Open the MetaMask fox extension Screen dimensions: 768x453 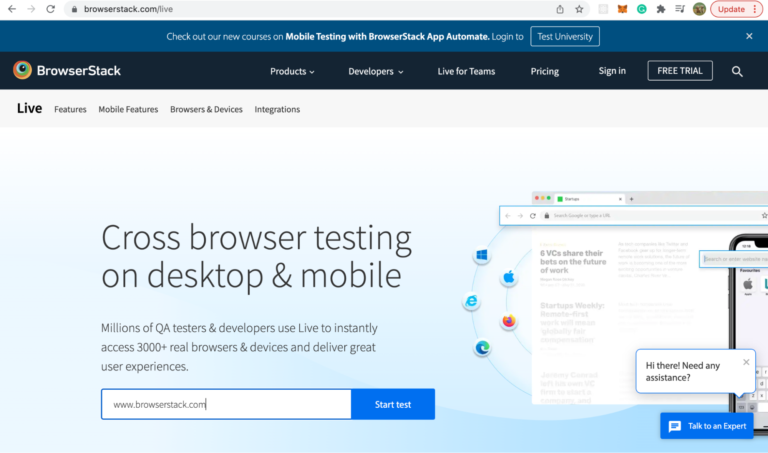click(x=622, y=9)
